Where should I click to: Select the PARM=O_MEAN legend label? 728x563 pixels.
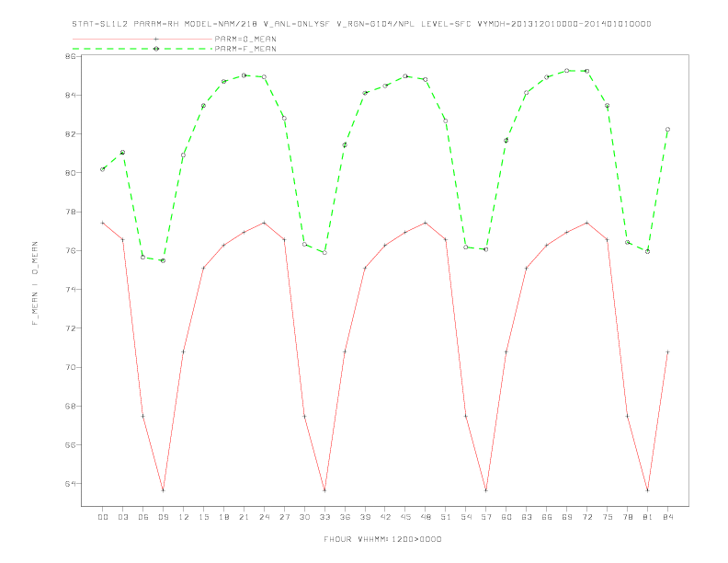[x=245, y=39]
